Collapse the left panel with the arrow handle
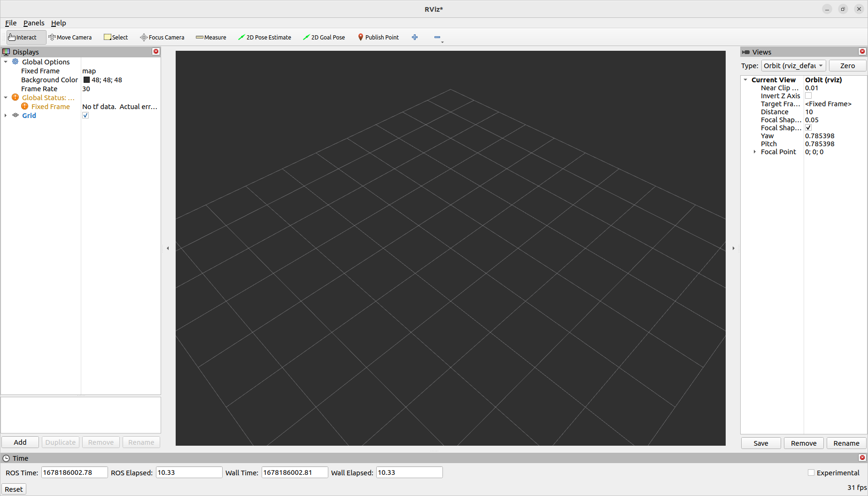 168,248
